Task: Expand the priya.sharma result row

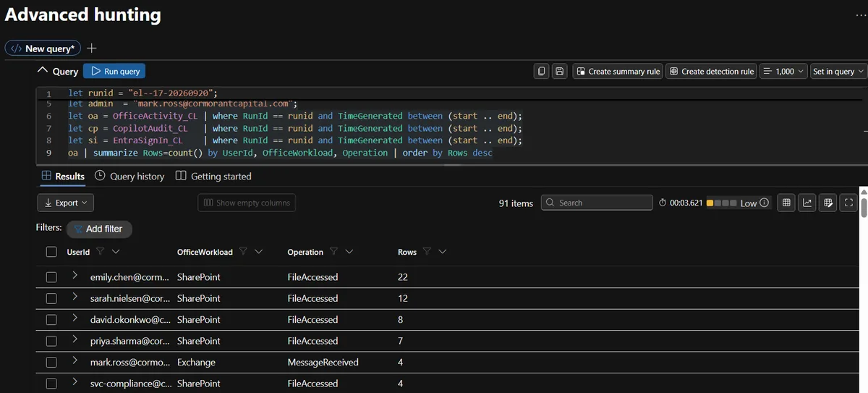Action: coord(75,339)
